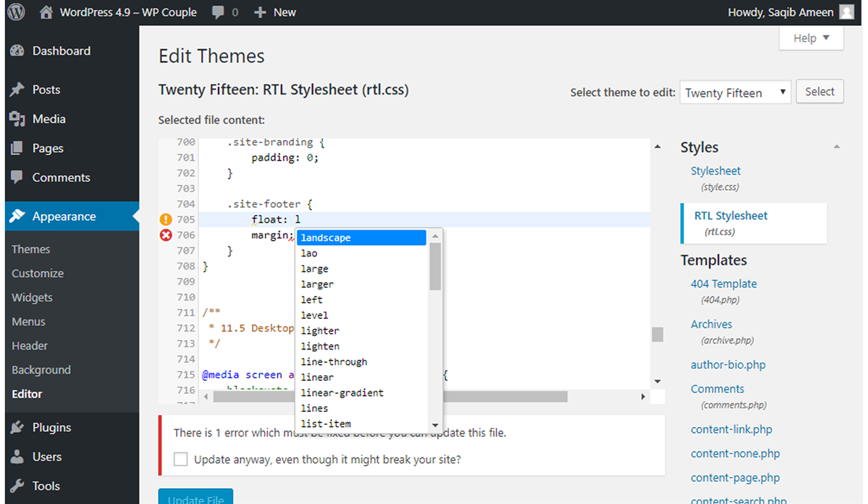The width and height of the screenshot is (868, 504).
Task: Click the code editor vertical scrollbar thumb
Action: pyautogui.click(x=658, y=334)
